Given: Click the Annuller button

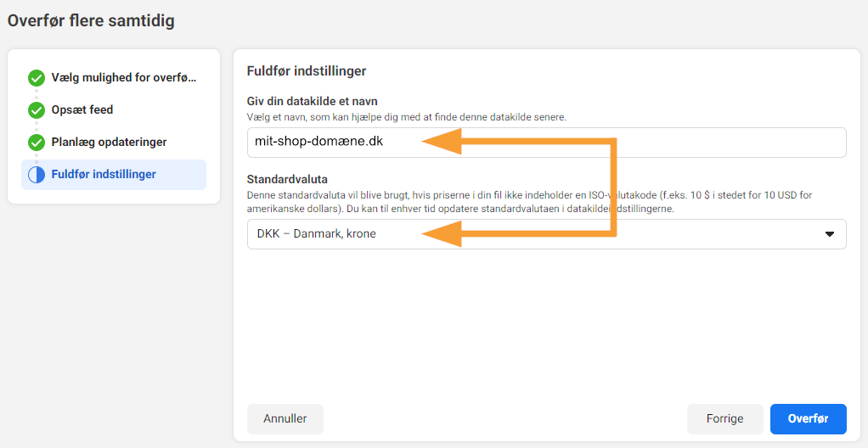Looking at the screenshot, I should click(x=285, y=418).
